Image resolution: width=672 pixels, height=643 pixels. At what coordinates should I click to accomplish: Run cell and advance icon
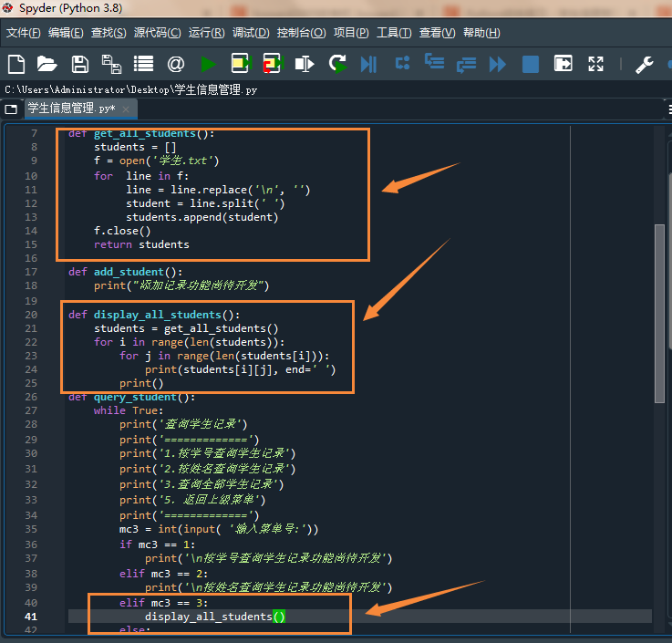click(274, 64)
